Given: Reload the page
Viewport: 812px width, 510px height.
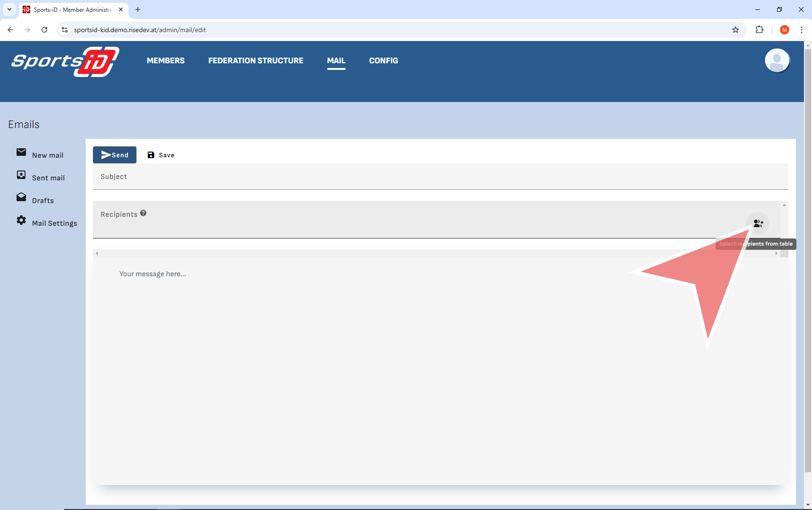Looking at the screenshot, I should point(44,30).
